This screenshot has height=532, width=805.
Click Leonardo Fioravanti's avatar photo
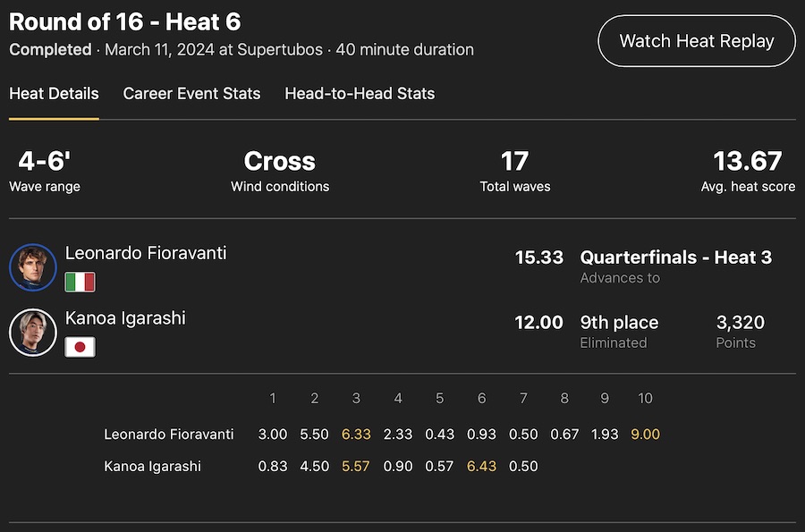32,267
